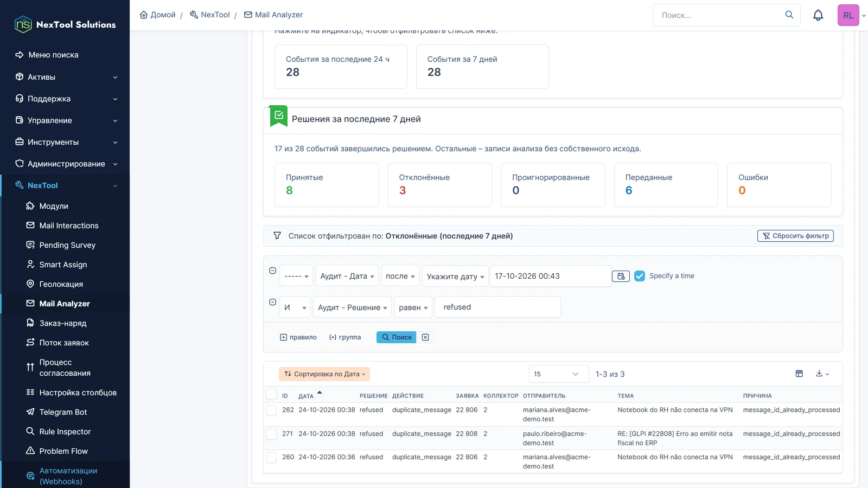This screenshot has height=488, width=868.
Task: Filter by Принятые card
Action: (327, 185)
